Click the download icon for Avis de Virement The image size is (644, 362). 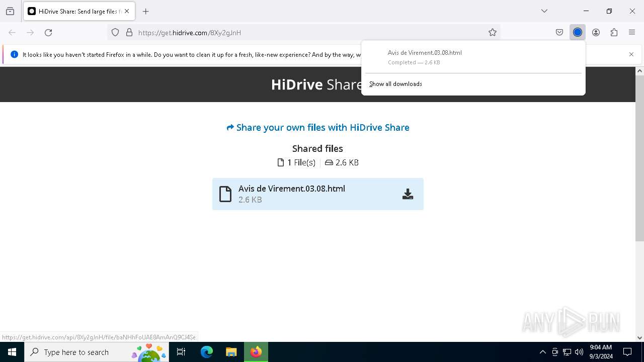tap(408, 194)
